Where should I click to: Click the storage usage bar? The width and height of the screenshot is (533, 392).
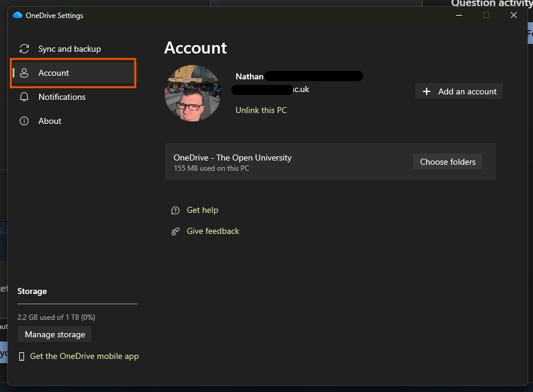[78, 304]
